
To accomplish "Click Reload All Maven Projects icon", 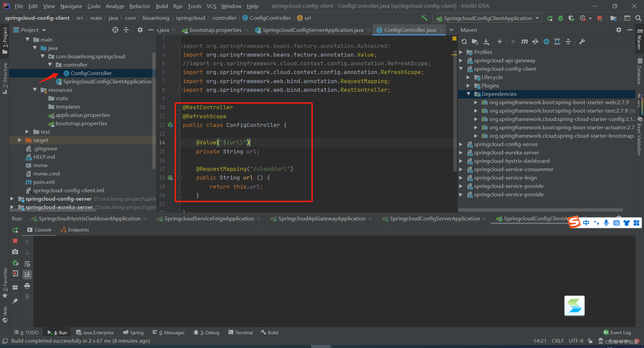I will click(464, 42).
